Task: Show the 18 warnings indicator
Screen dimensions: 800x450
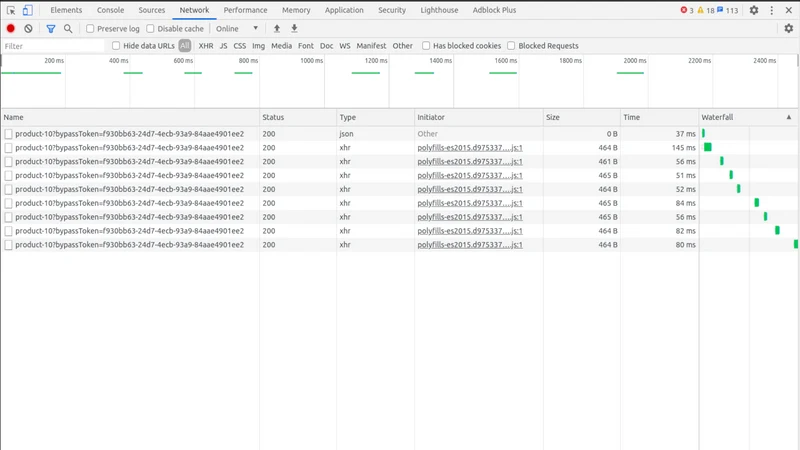Action: 706,10
